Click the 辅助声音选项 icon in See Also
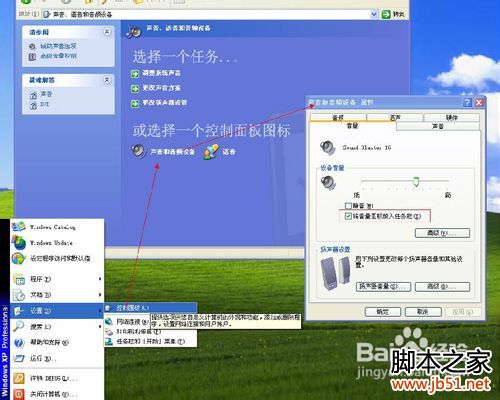This screenshot has width=500, height=400. pyautogui.click(x=32, y=47)
